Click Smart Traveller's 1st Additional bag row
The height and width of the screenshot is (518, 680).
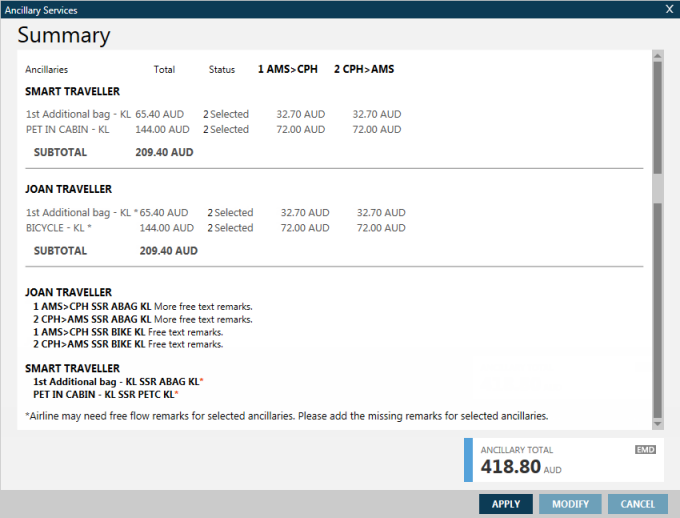click(77, 114)
